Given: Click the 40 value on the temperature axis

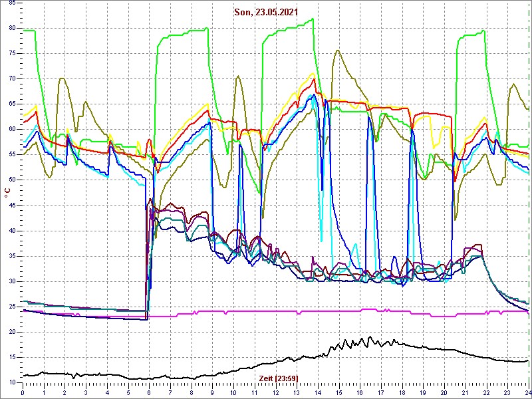Looking at the screenshot, I should 11,231.
